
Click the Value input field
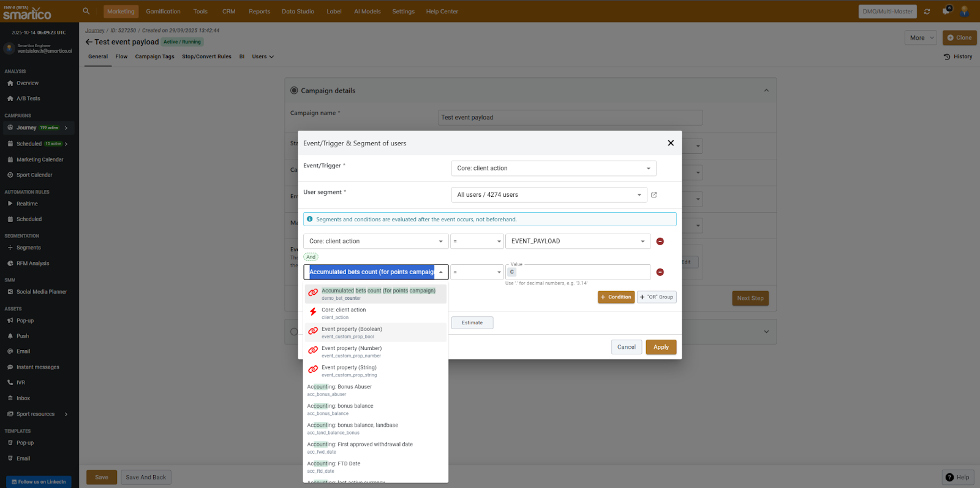pos(582,272)
